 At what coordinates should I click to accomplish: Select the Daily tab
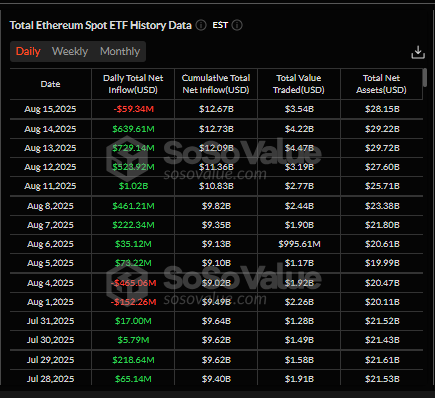pyautogui.click(x=28, y=51)
